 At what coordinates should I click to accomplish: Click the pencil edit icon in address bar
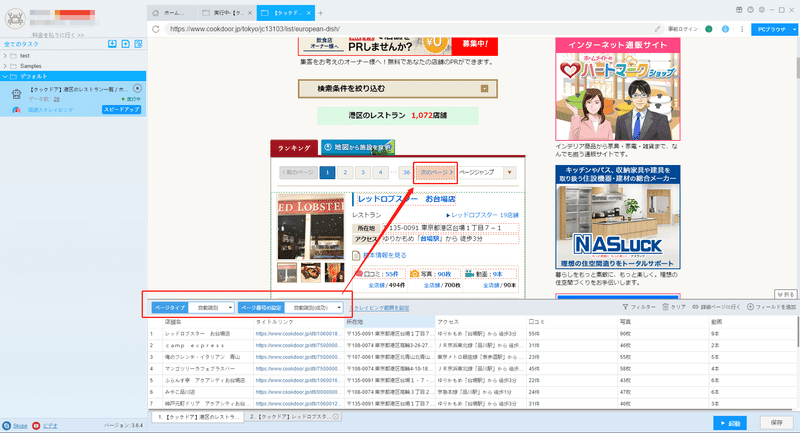[657, 29]
